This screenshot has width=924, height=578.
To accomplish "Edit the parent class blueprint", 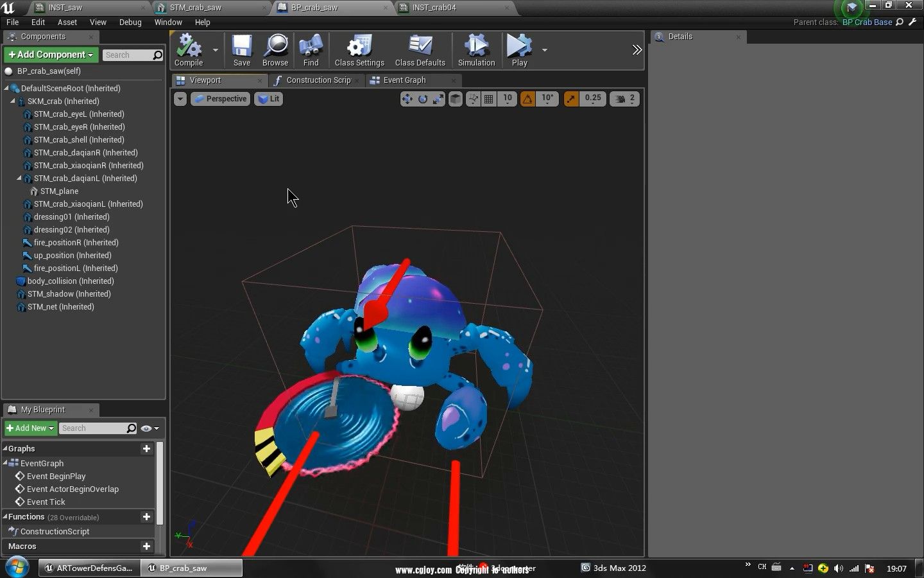I will (x=912, y=22).
